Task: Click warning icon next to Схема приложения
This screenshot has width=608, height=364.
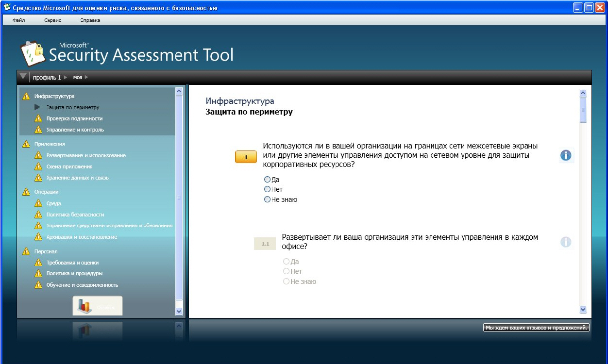Action: coord(38,166)
